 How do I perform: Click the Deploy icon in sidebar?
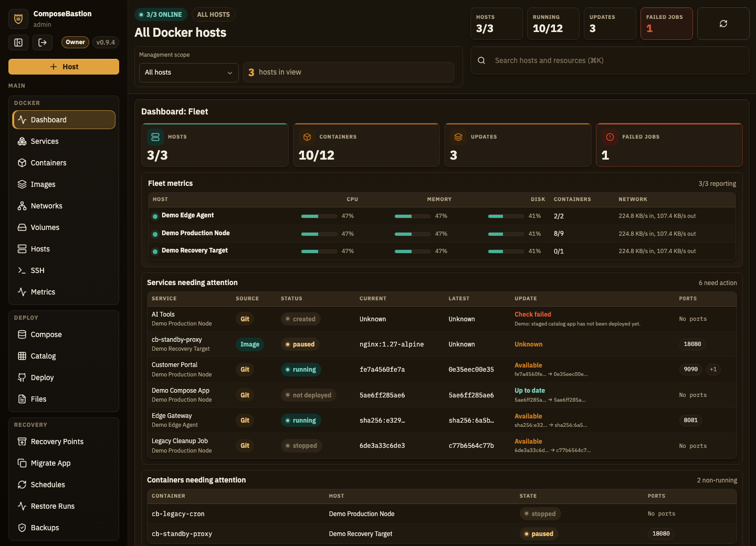(x=22, y=377)
